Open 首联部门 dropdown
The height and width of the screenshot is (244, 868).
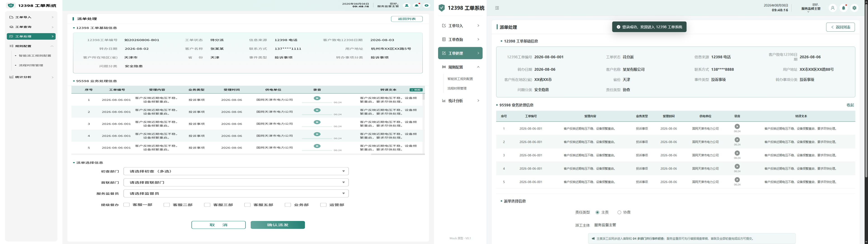[236, 182]
